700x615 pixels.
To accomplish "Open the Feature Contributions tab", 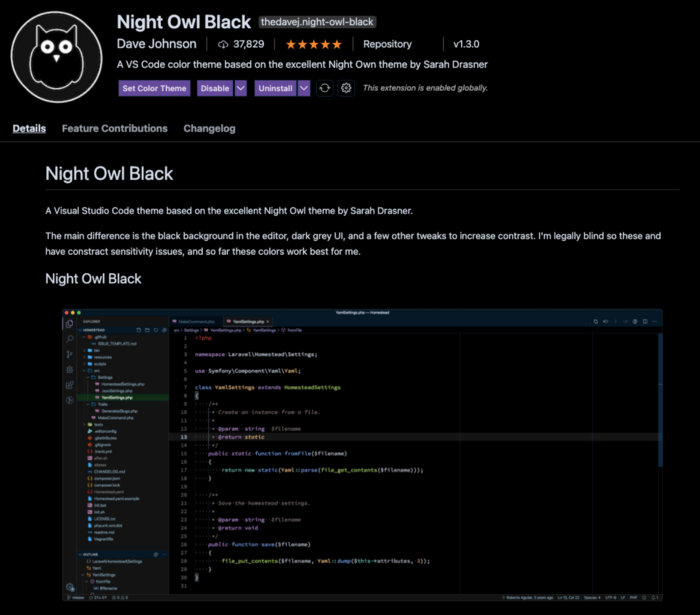I will [115, 129].
